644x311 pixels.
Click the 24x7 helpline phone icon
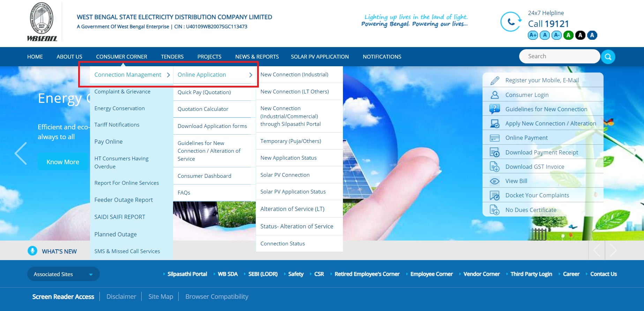coord(510,22)
